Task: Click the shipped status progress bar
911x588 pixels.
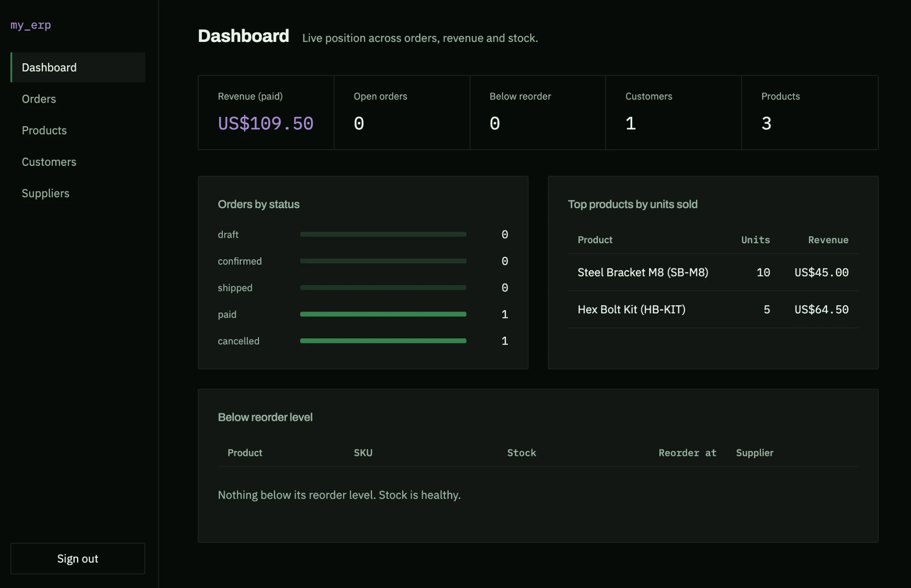Action: point(383,287)
